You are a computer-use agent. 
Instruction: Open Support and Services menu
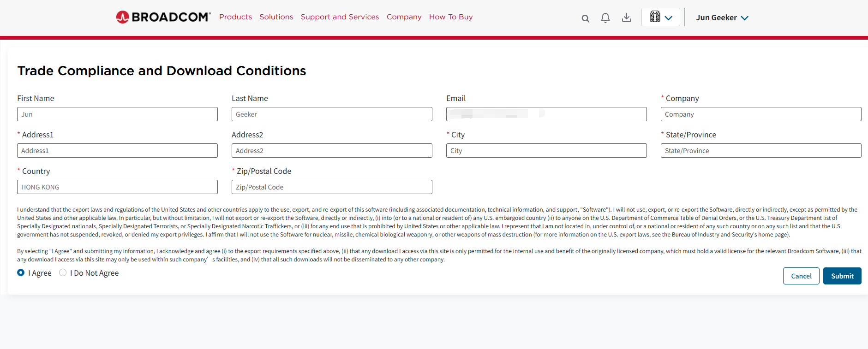pos(340,17)
